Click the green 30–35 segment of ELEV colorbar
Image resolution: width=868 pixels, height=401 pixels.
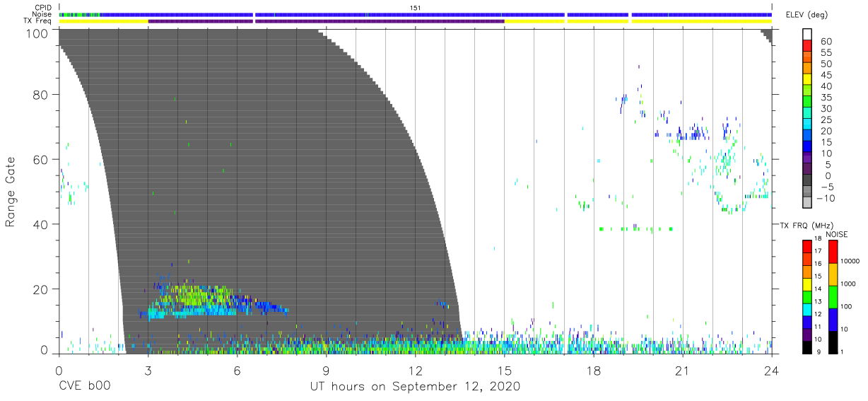(x=807, y=103)
